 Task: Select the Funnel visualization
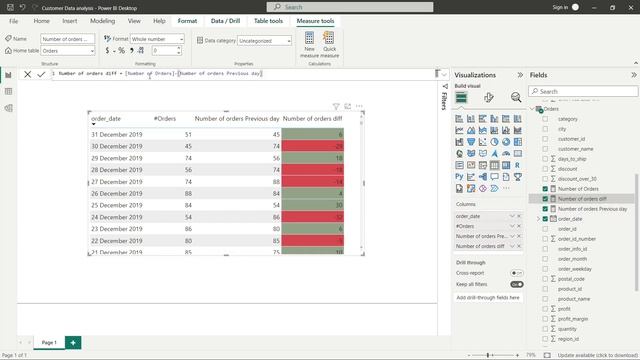pyautogui.click(x=471, y=142)
